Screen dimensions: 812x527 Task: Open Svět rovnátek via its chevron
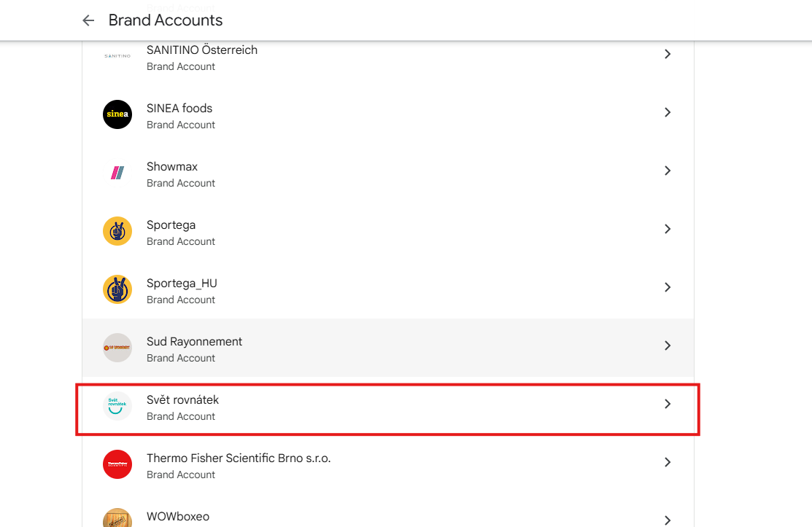[x=668, y=404]
